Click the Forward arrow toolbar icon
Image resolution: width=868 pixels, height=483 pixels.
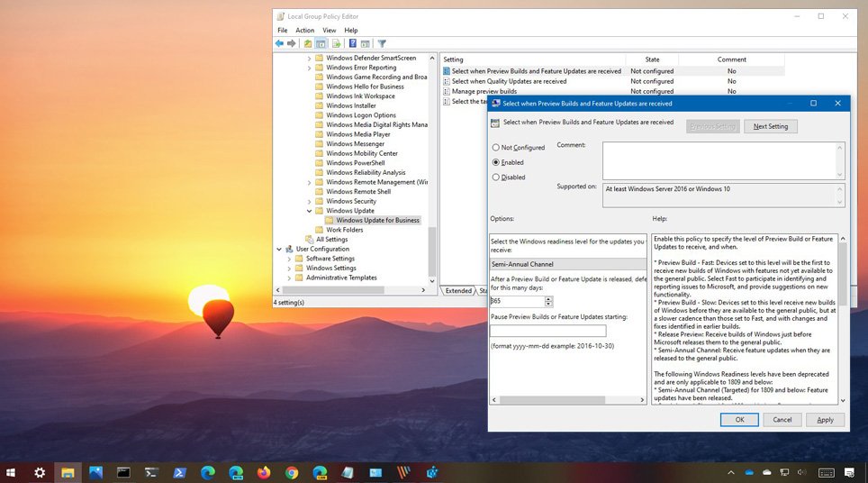[293, 43]
